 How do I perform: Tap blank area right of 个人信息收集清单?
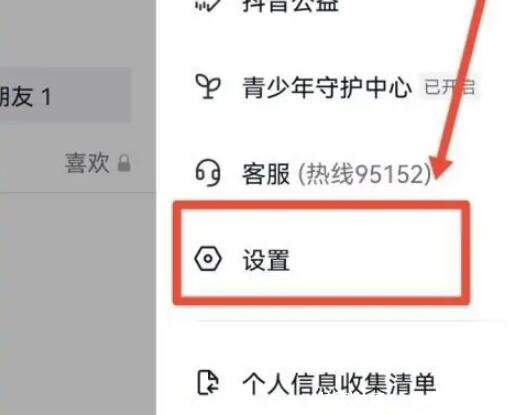pyautogui.click(x=477, y=383)
